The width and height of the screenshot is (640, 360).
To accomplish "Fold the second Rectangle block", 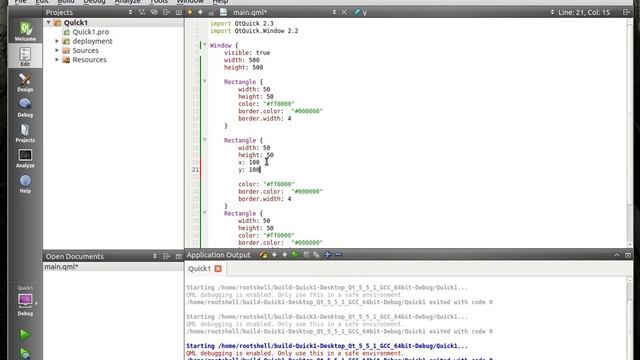I will 205,140.
